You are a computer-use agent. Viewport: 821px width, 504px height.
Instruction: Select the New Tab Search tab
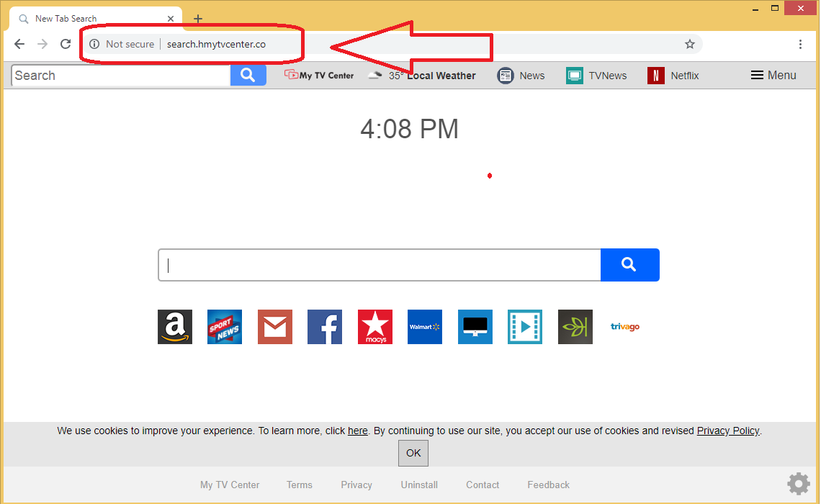coord(96,19)
